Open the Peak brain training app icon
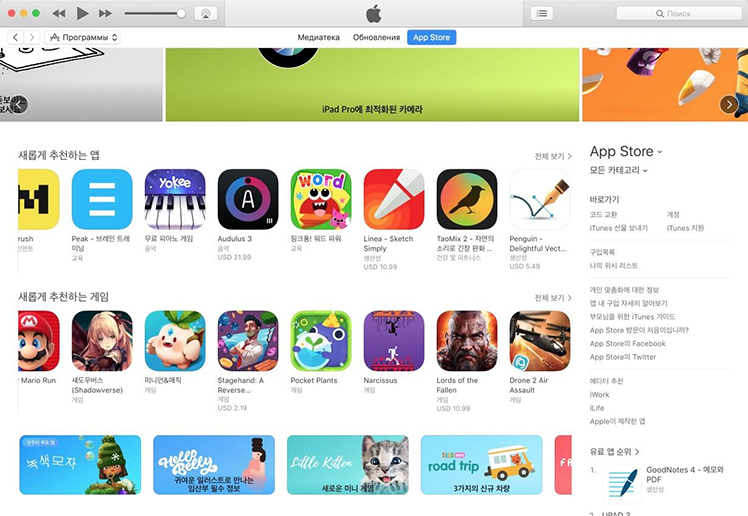The width and height of the screenshot is (748, 516). (x=102, y=199)
